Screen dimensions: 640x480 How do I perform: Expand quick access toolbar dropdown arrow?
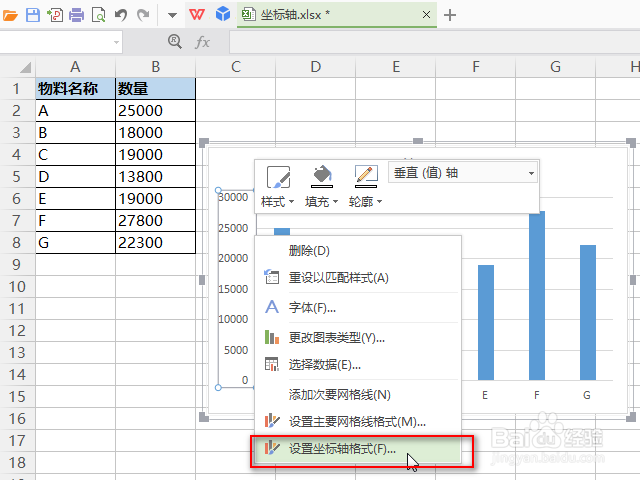(x=172, y=16)
